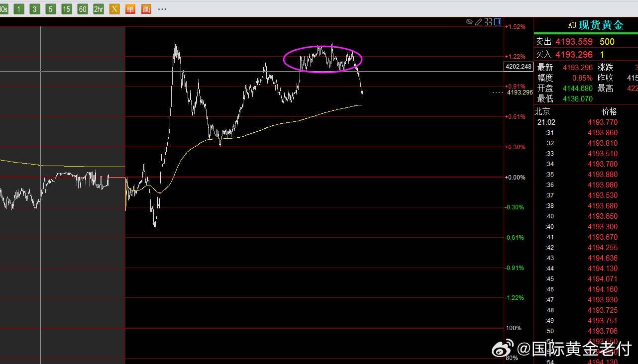Click the +0.30% axis label

pos(515,147)
